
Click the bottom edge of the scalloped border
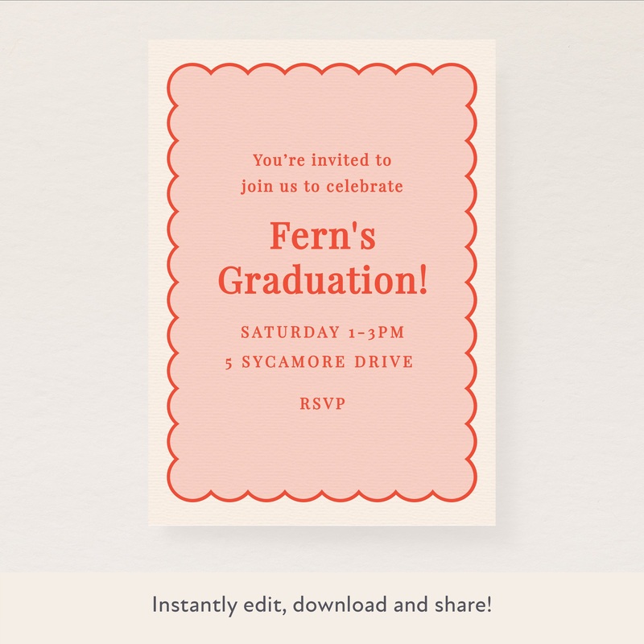click(322, 498)
